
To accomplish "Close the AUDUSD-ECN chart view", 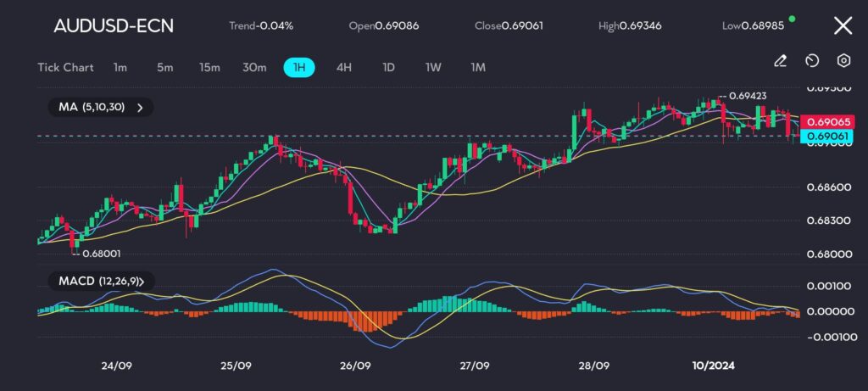I will pyautogui.click(x=843, y=25).
